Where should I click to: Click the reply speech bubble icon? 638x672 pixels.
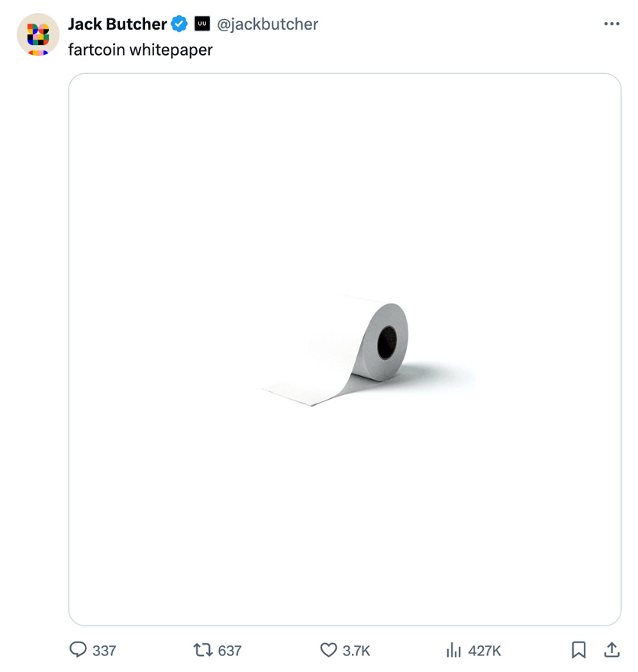tap(78, 650)
